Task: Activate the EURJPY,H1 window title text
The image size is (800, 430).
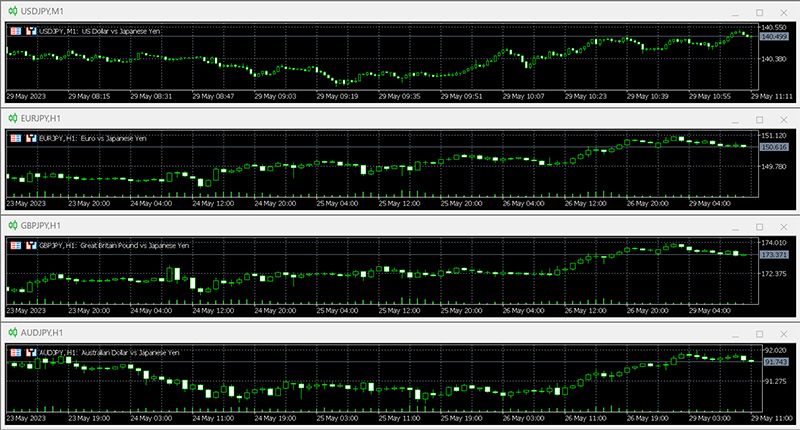Action: (41, 118)
